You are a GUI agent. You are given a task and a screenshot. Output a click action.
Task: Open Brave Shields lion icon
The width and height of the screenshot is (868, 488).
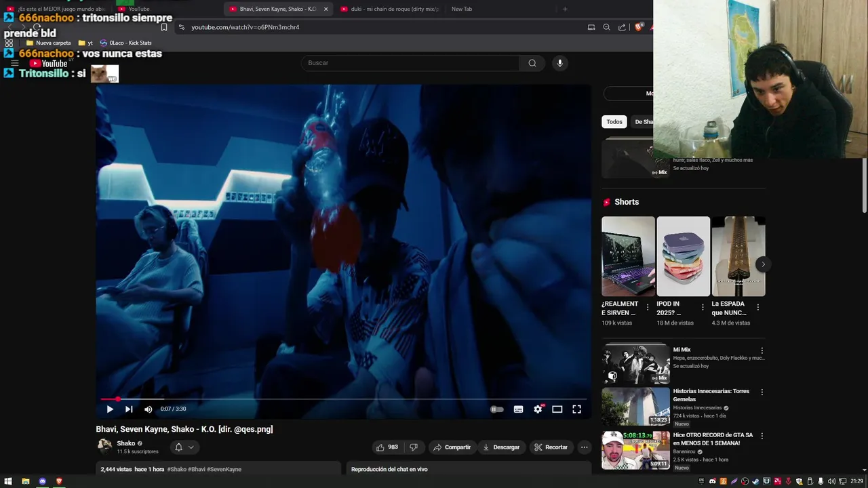point(638,27)
